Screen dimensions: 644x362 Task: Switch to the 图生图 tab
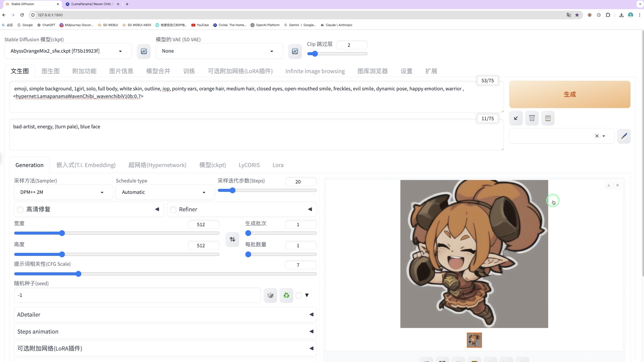[x=50, y=71]
